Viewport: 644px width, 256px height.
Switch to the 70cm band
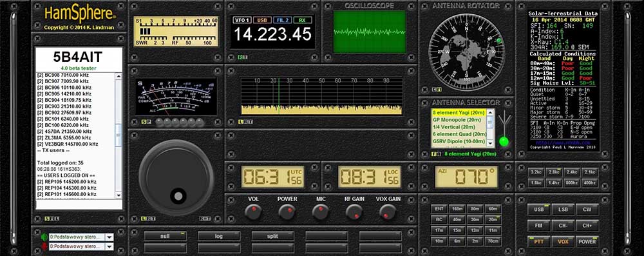click(493, 241)
